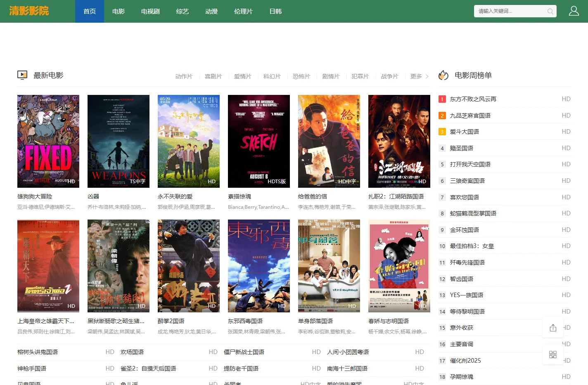The width and height of the screenshot is (588, 385).
Task: Click the 最新电影 screen icon
Action: [22, 75]
